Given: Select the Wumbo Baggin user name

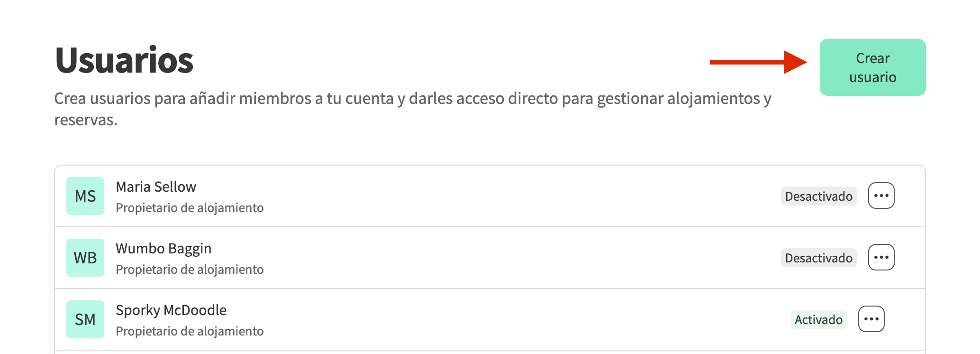Looking at the screenshot, I should coord(163,249).
